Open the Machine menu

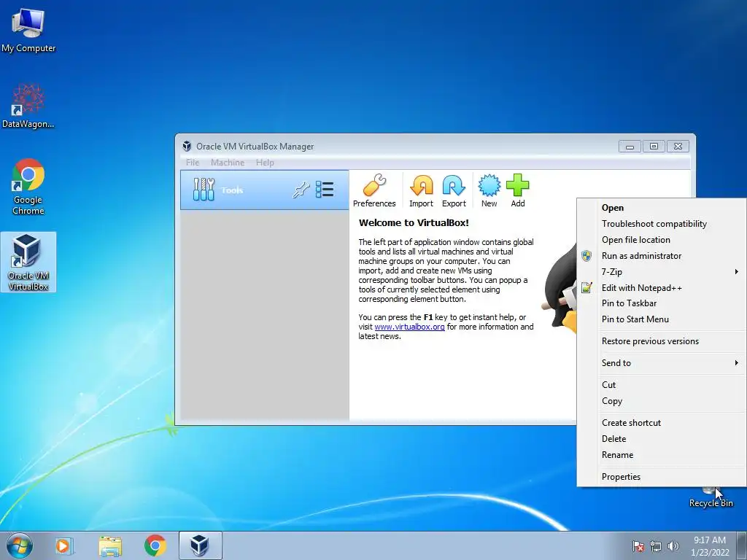tap(228, 163)
